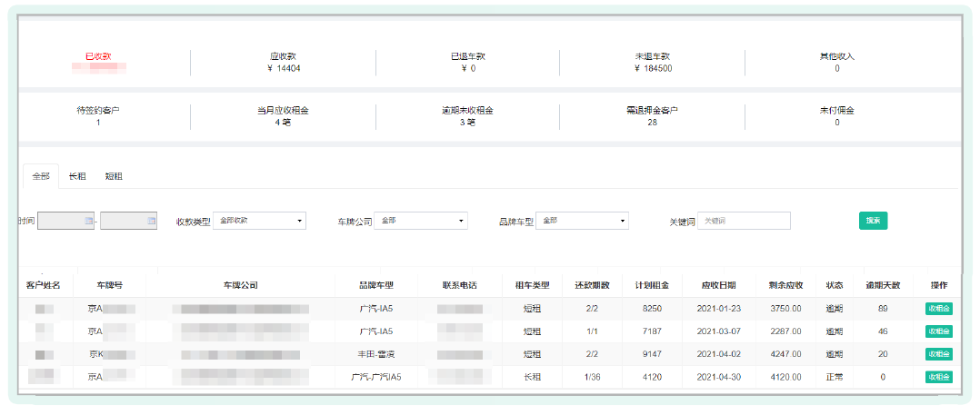The width and height of the screenshot is (980, 415).
Task: Open the 逾期未收租金 summary
Action: [x=466, y=115]
